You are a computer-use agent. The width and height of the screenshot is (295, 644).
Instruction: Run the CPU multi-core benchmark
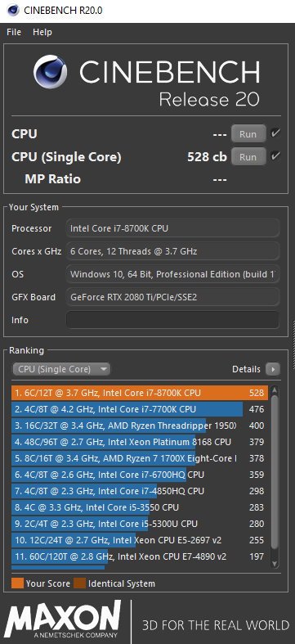click(x=248, y=134)
